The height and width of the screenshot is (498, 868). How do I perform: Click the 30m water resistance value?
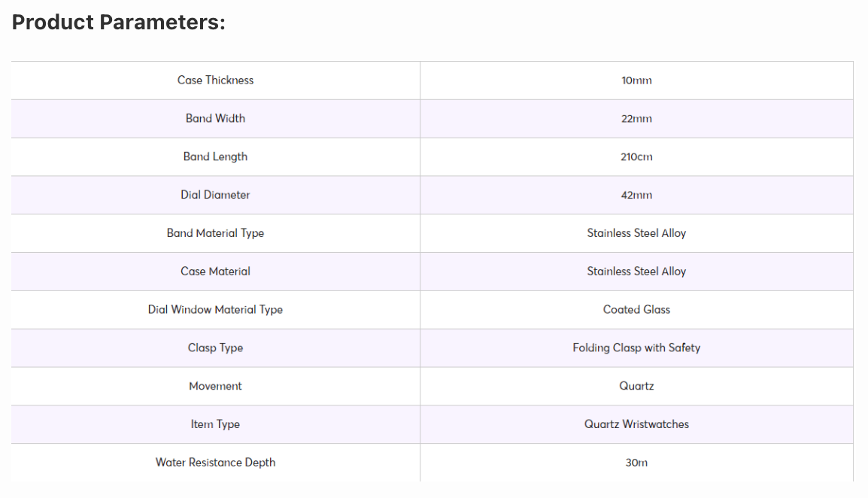coord(636,463)
